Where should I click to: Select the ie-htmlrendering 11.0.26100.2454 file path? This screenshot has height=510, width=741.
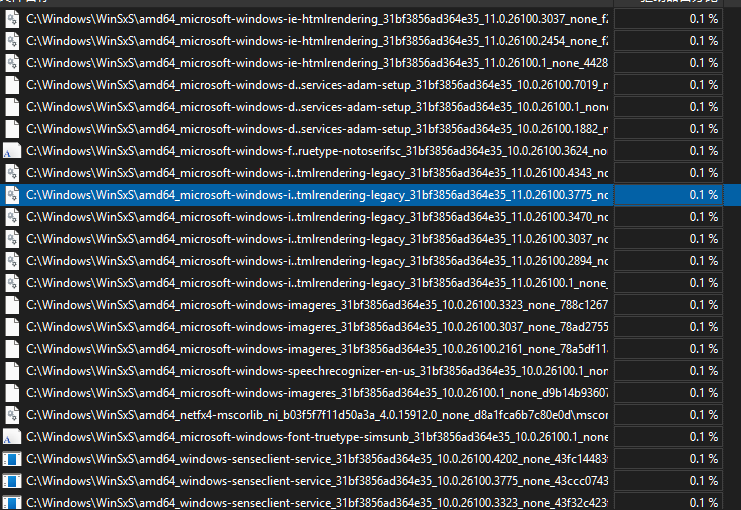coord(316,41)
